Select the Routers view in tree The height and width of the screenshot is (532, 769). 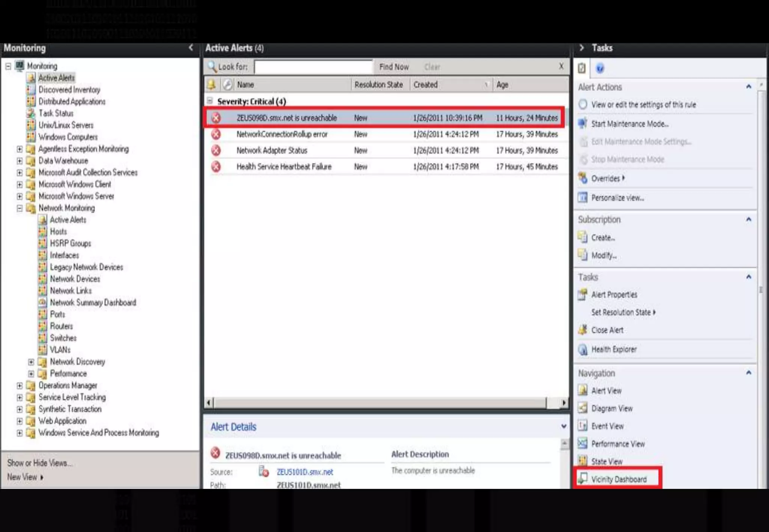click(x=61, y=326)
